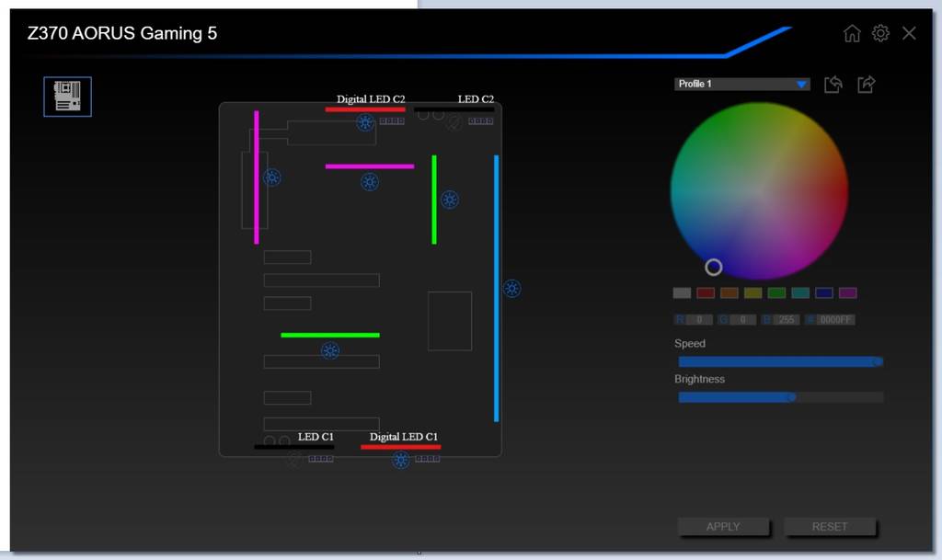This screenshot has height=560, width=942.
Task: Click the Brightness slider handle
Action: click(x=792, y=396)
